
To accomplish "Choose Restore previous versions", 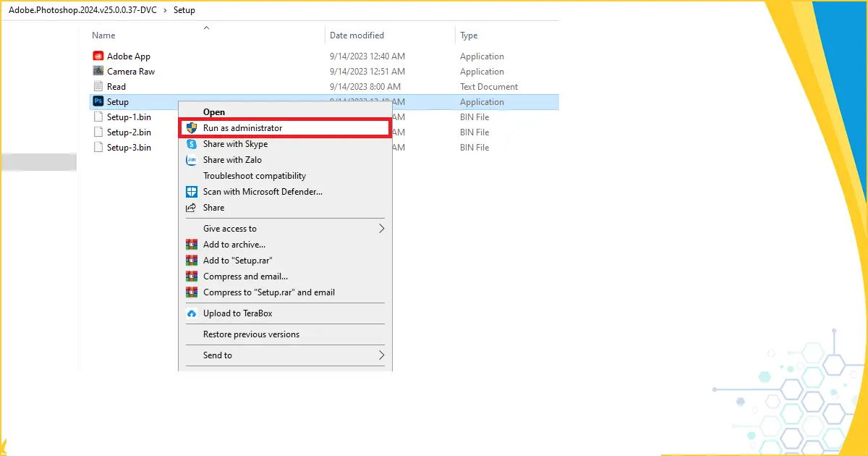I will click(251, 334).
